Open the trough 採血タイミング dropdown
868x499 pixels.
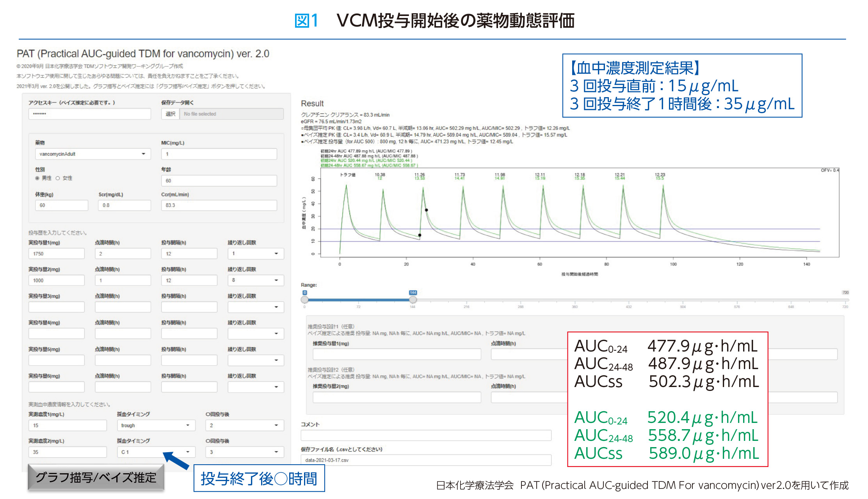tap(155, 425)
